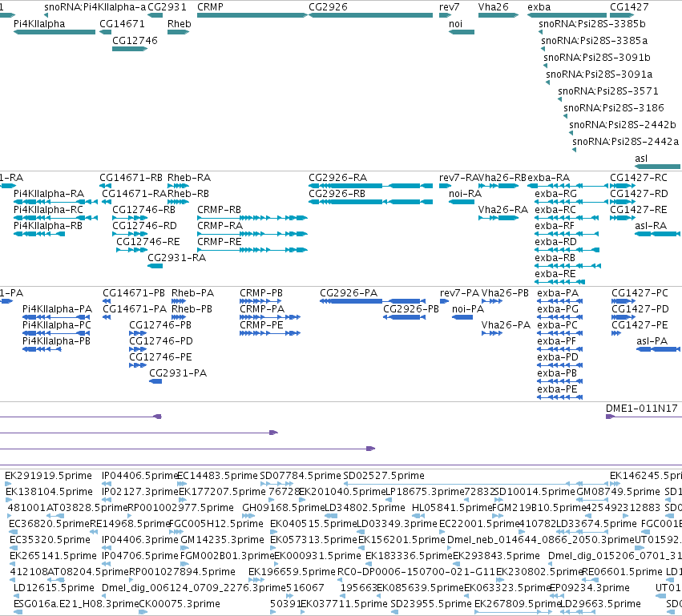Click the EP09234.3prime EST label

590,588
